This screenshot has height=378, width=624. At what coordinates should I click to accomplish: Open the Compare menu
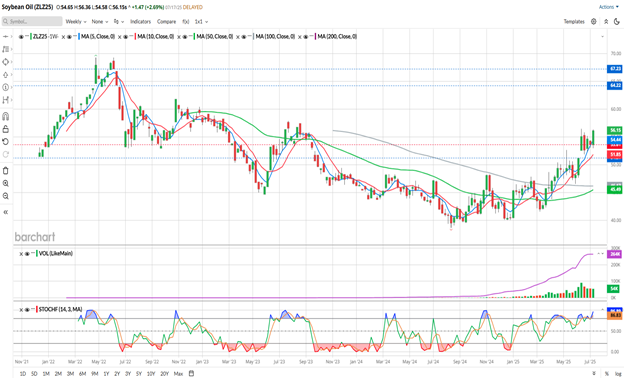[x=166, y=21]
